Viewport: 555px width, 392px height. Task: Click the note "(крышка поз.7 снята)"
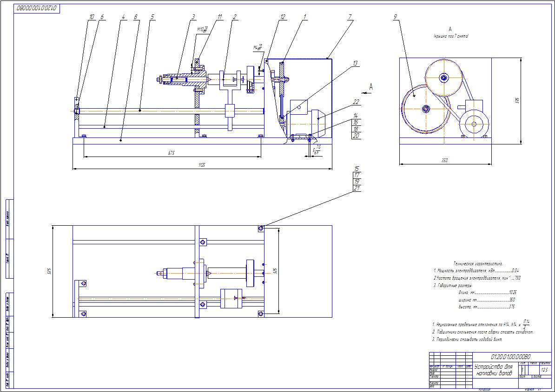451,36
